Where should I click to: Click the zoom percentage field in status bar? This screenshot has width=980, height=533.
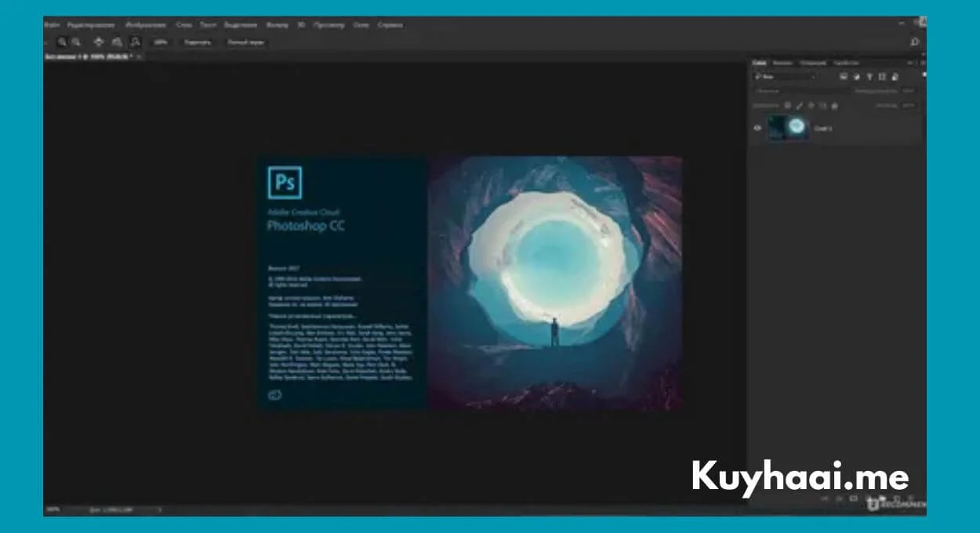click(x=52, y=509)
